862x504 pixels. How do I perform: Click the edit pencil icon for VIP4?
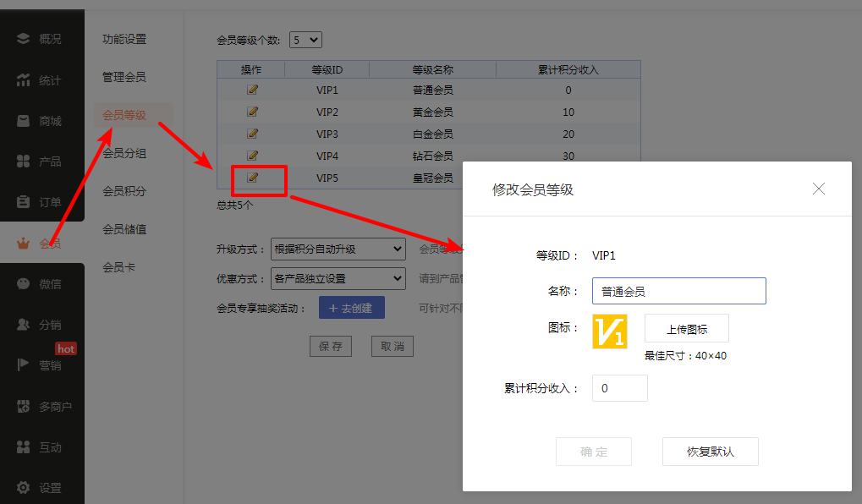252,156
